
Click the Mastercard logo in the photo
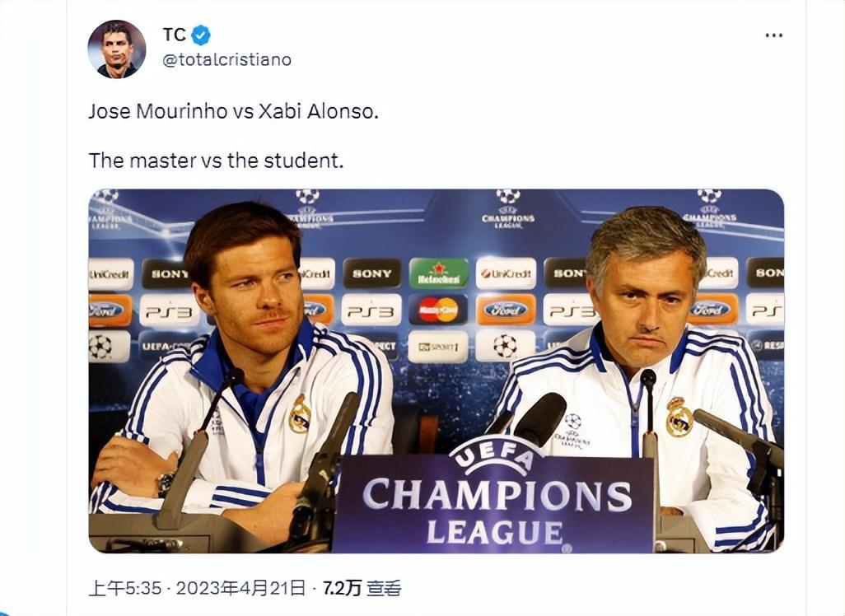(x=438, y=310)
